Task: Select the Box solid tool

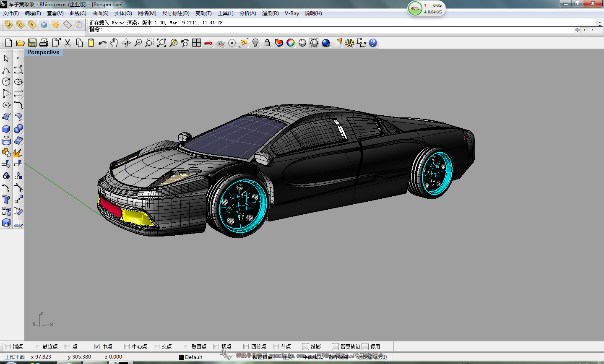Action: (6, 129)
